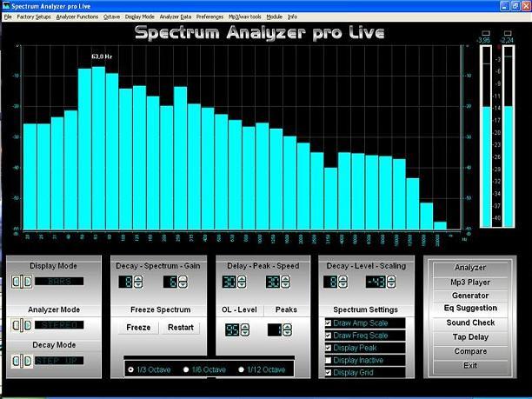Click the BARS display mode readout

[59, 282]
